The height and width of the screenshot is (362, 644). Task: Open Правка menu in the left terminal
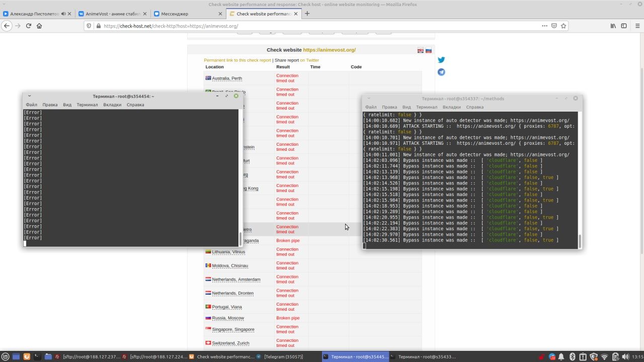[50, 105]
